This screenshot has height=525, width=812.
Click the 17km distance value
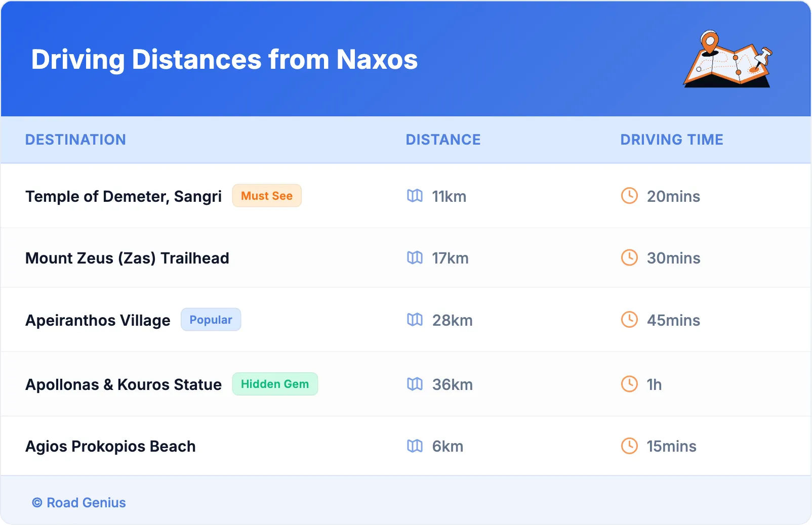click(450, 258)
